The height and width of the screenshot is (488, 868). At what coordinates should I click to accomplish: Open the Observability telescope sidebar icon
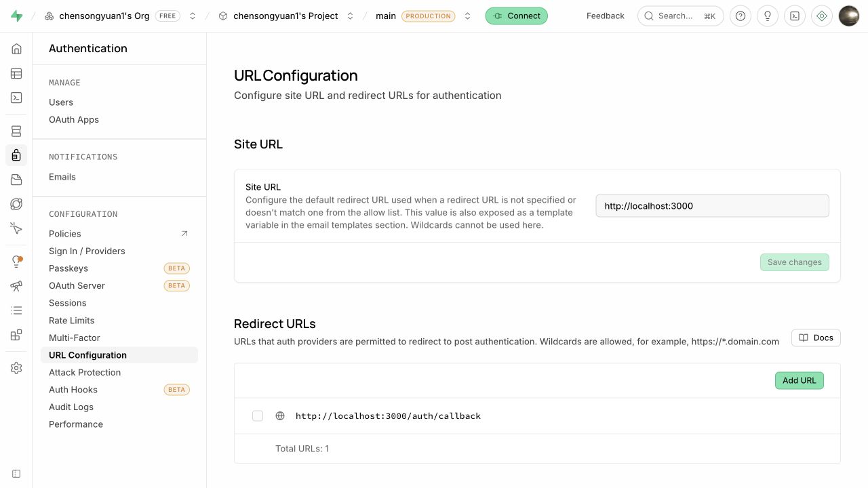16,286
